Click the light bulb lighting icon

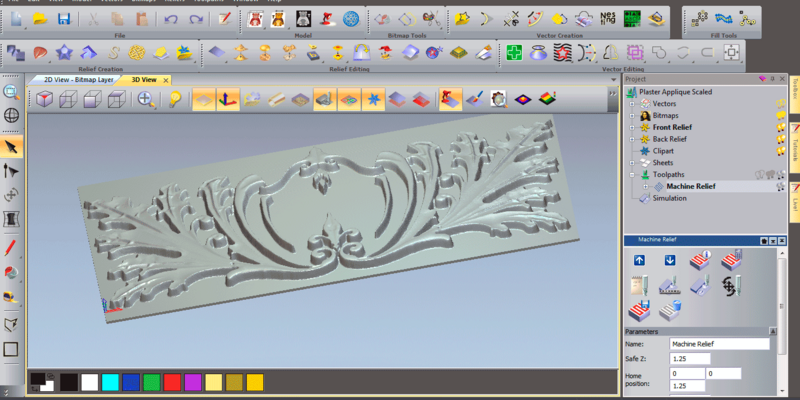(x=175, y=99)
